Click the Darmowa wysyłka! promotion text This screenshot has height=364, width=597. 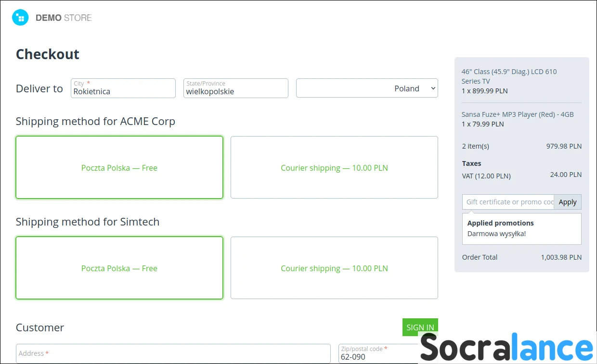click(x=496, y=234)
